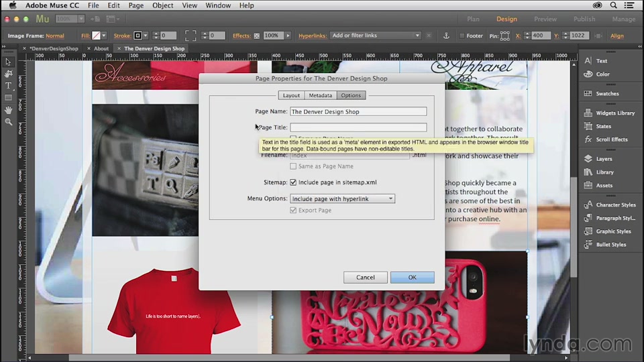Click the Fill color swatch
This screenshot has width=644, height=362.
click(96, 36)
